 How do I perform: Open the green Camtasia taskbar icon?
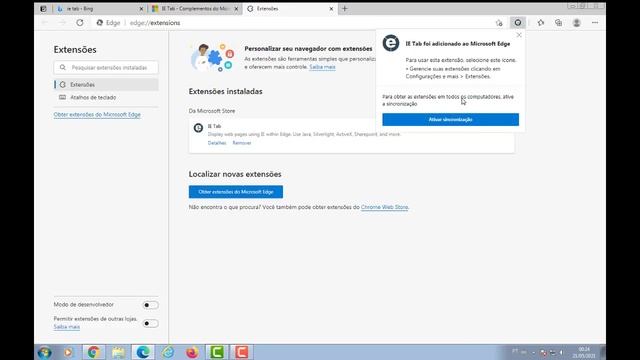pyautogui.click(x=217, y=352)
